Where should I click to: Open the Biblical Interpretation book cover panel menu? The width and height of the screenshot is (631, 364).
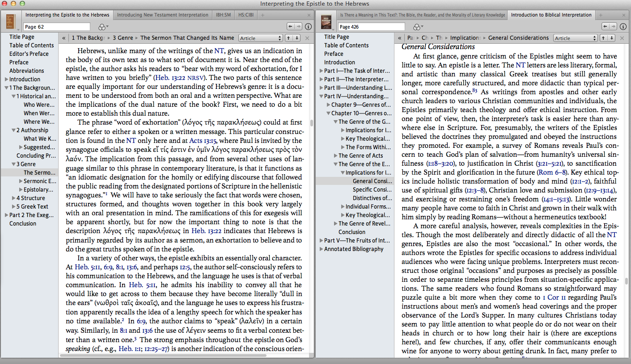pos(326,21)
